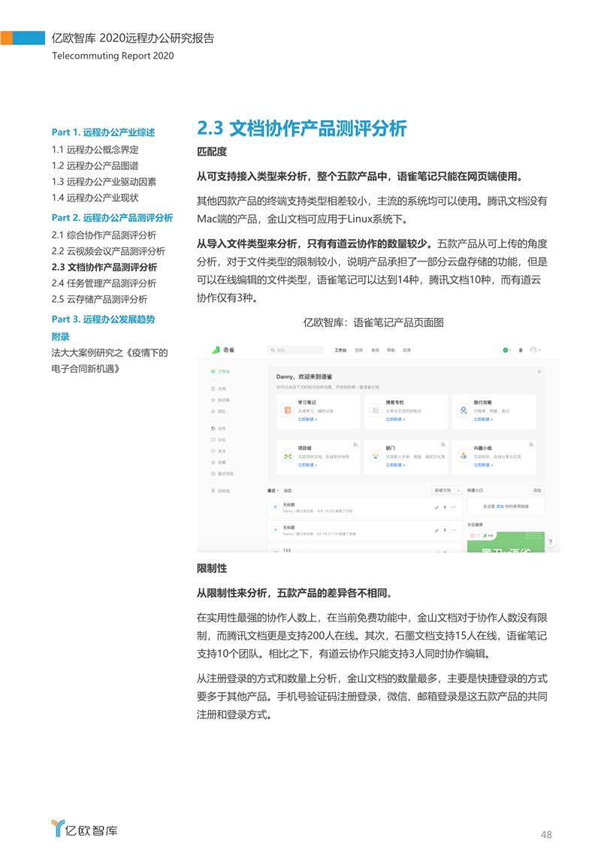Click pin icon on first 无标题 row
Screen dimensions: 601x868
point(445,507)
